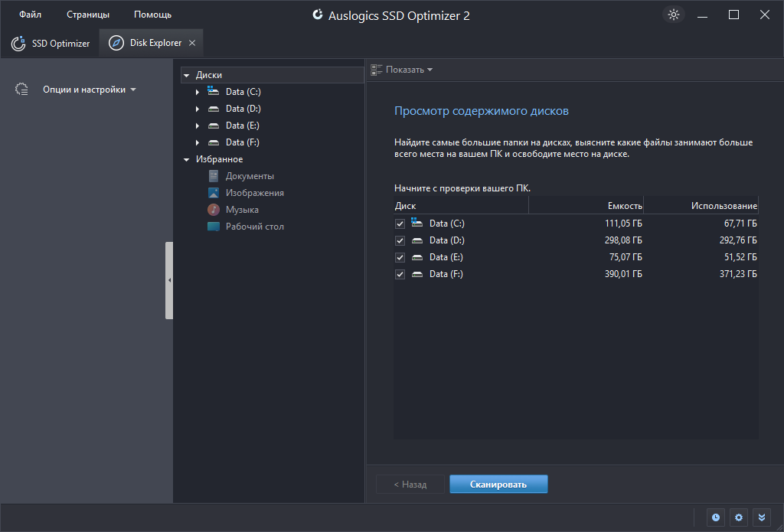Click the Рабочий стол desktop icon
This screenshot has width=784, height=532.
pyautogui.click(x=214, y=227)
